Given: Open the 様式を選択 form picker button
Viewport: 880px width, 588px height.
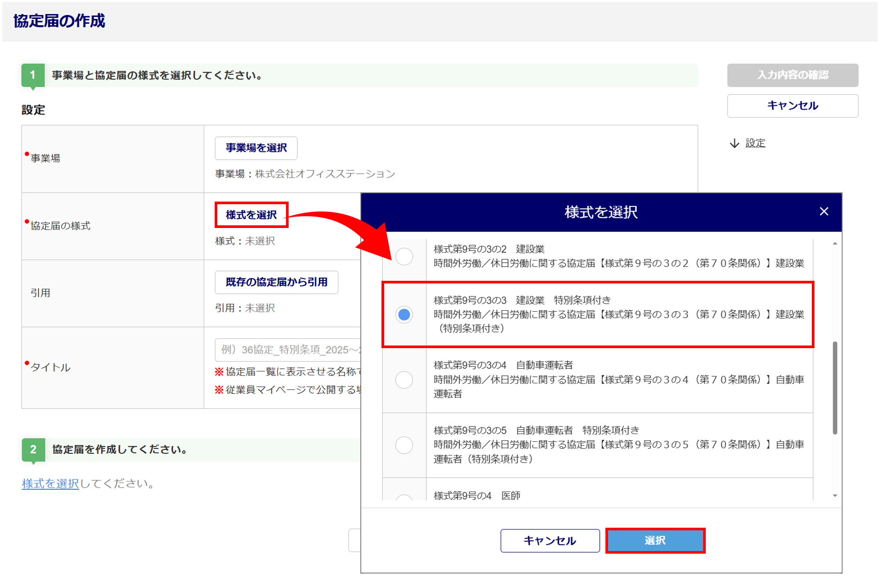Looking at the screenshot, I should [x=251, y=215].
